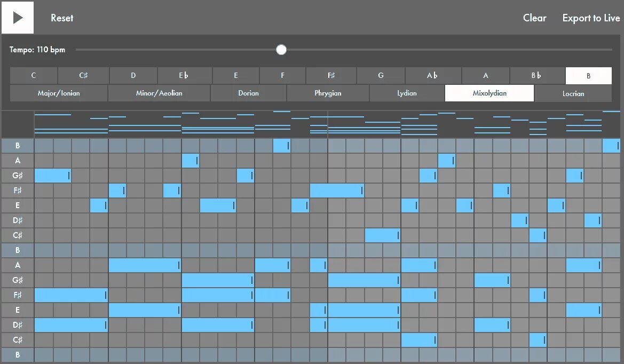624x364 pixels.
Task: Clear the grid with the Clear button
Action: tap(534, 18)
